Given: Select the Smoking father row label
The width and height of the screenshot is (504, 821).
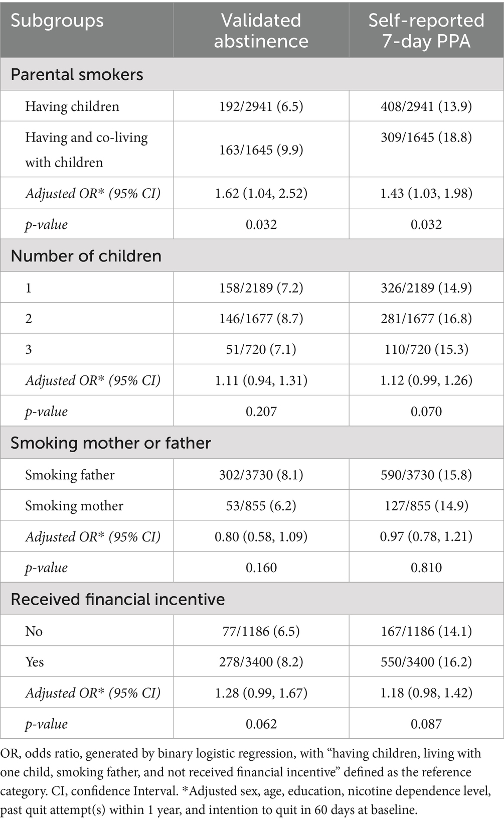Looking at the screenshot, I should [70, 475].
